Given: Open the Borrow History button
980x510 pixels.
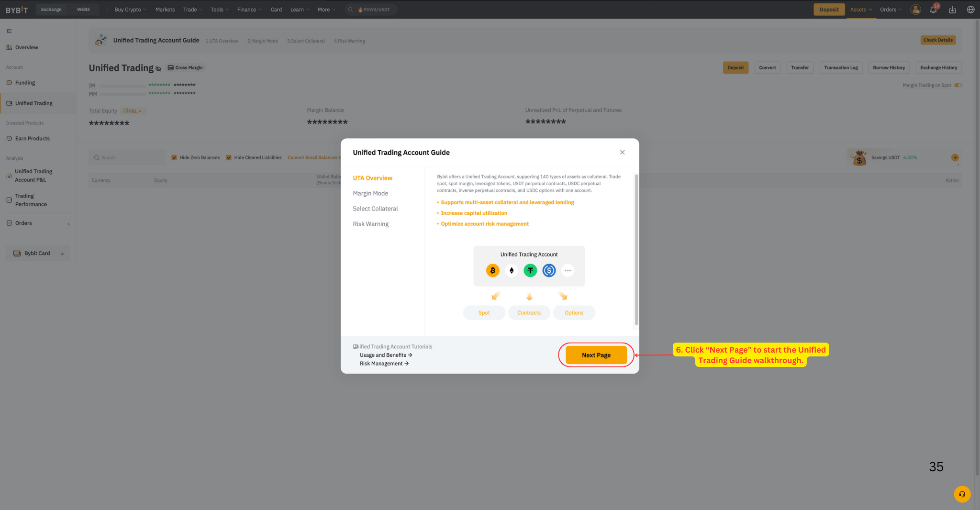Looking at the screenshot, I should pyautogui.click(x=889, y=67).
